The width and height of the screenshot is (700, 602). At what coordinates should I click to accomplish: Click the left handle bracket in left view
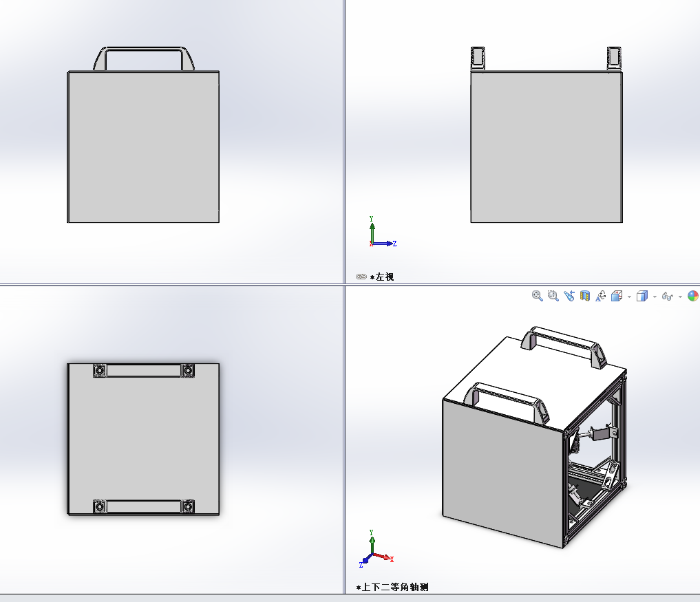point(478,58)
